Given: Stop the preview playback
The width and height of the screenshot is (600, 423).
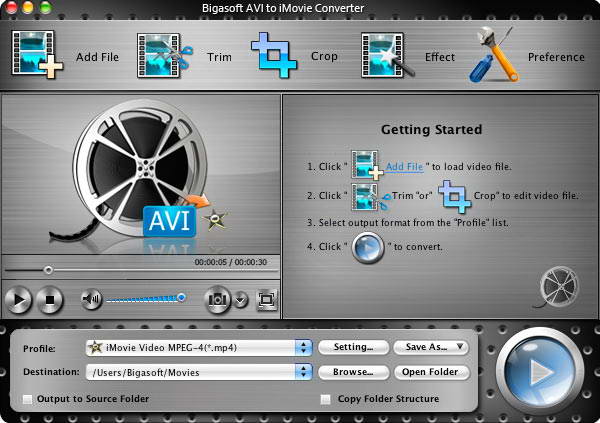Looking at the screenshot, I should pyautogui.click(x=49, y=300).
